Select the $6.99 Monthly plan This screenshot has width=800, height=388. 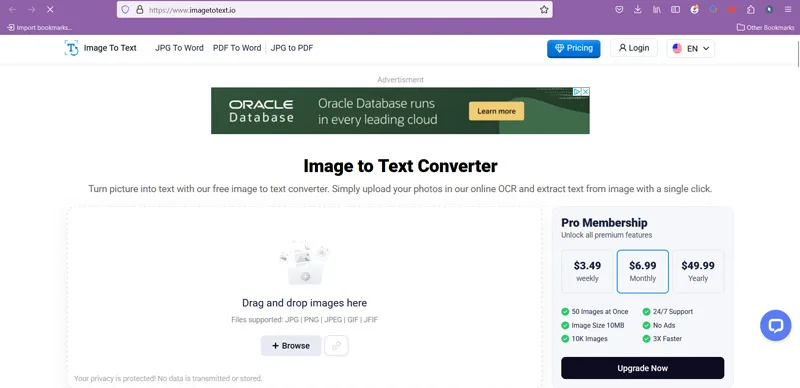click(x=642, y=272)
